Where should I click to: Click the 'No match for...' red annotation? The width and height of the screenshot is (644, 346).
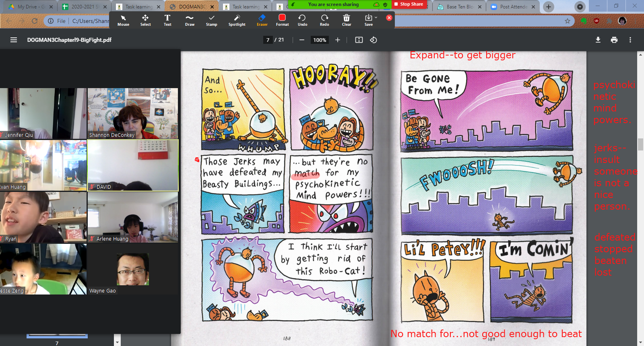point(486,334)
